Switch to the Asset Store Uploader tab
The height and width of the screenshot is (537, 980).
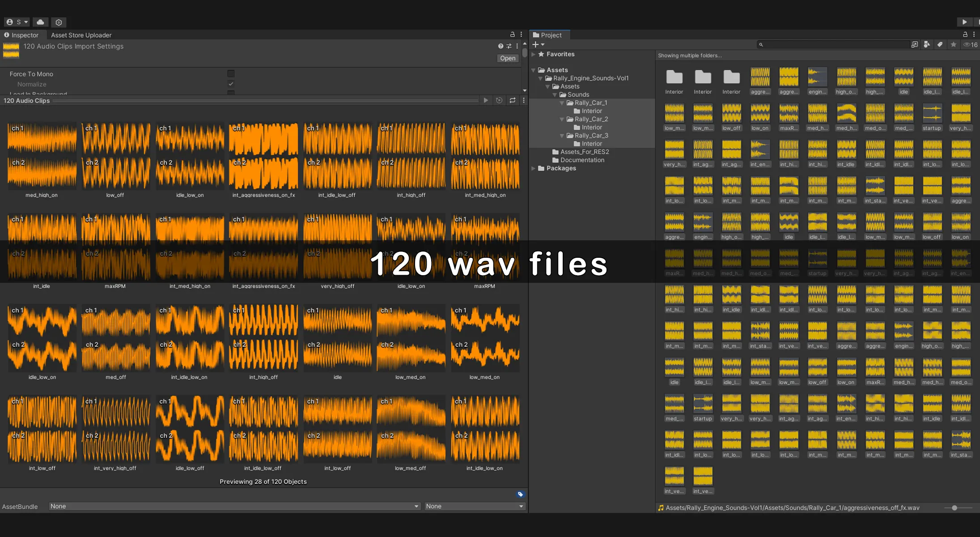click(x=81, y=35)
